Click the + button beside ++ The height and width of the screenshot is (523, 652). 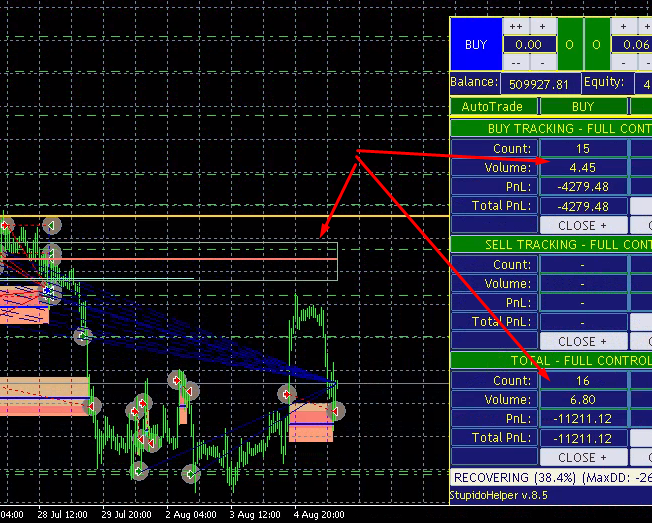[x=543, y=27]
